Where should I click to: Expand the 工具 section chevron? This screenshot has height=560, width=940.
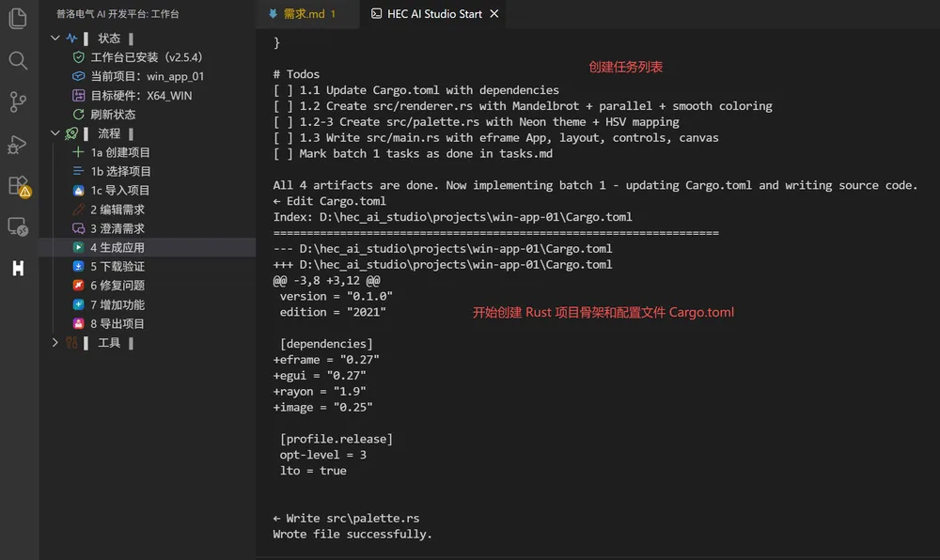click(x=55, y=343)
